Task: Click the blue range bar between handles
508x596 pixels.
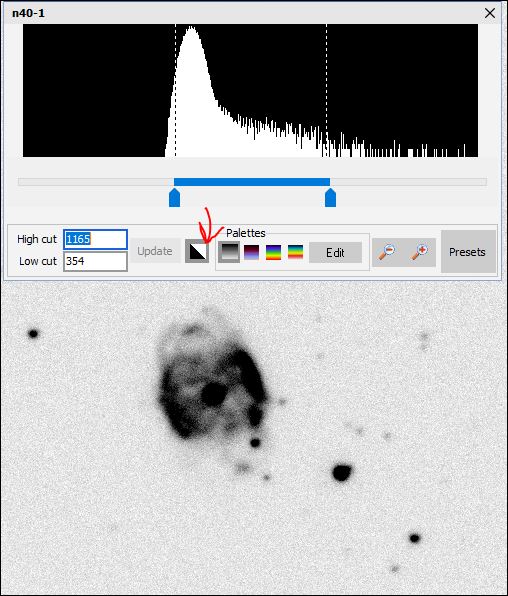Action: [252, 182]
